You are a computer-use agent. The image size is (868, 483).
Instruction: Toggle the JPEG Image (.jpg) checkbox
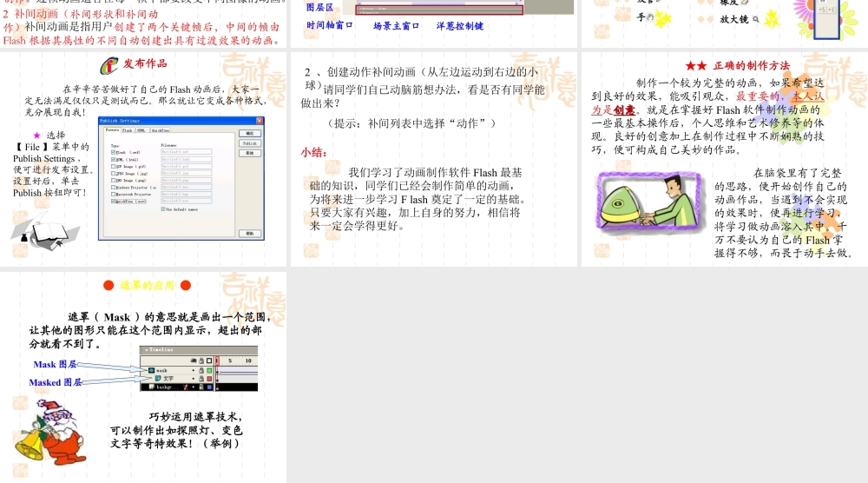(x=114, y=174)
